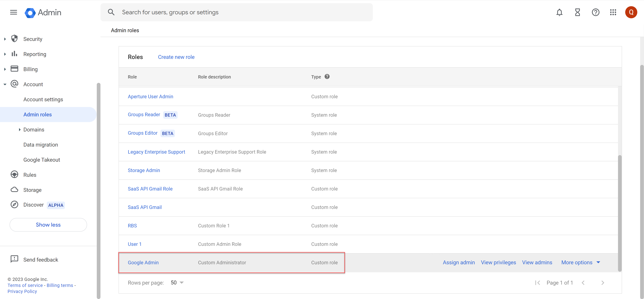Open Account settings menu item

[x=43, y=99]
